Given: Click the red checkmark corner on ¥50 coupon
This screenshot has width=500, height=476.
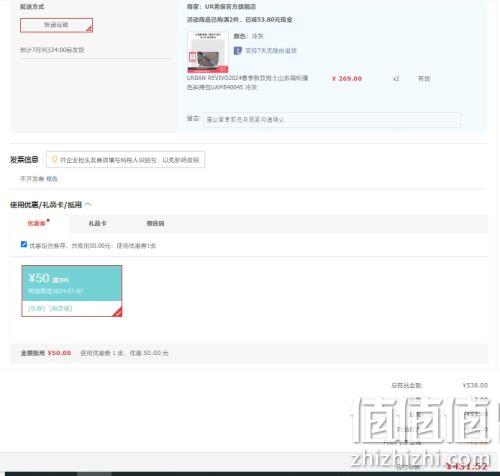Looking at the screenshot, I should click(118, 312).
